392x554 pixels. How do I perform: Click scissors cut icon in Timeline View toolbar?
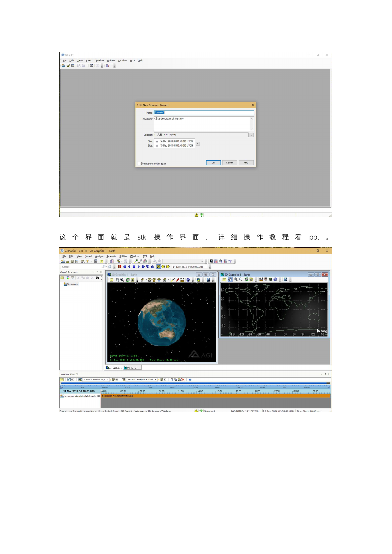click(172, 379)
